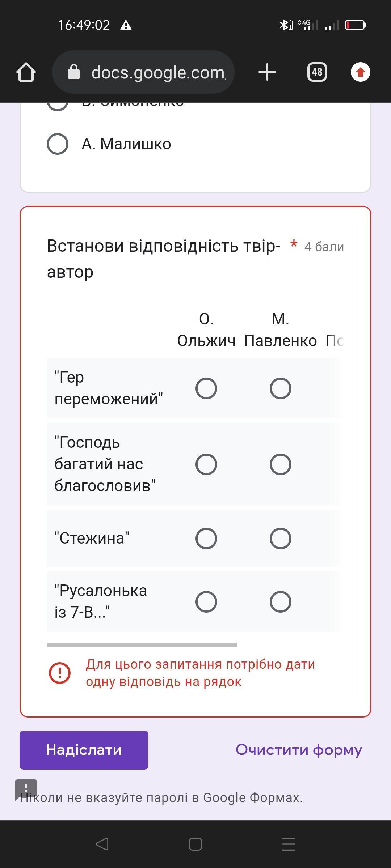Tap the site lock security icon

click(x=74, y=72)
